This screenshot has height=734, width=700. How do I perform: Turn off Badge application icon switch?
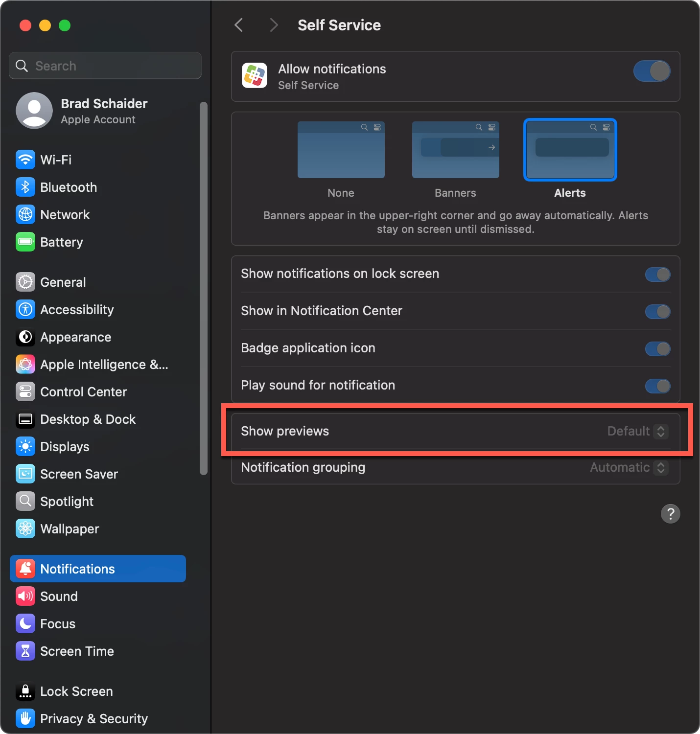point(658,349)
